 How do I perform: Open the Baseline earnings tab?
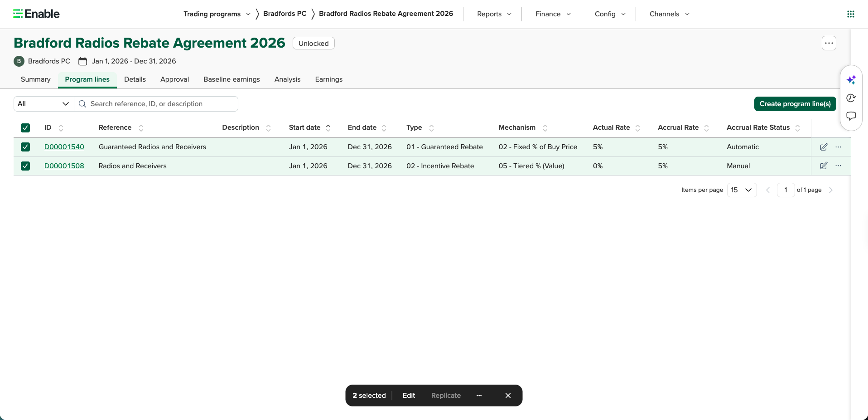tap(231, 79)
